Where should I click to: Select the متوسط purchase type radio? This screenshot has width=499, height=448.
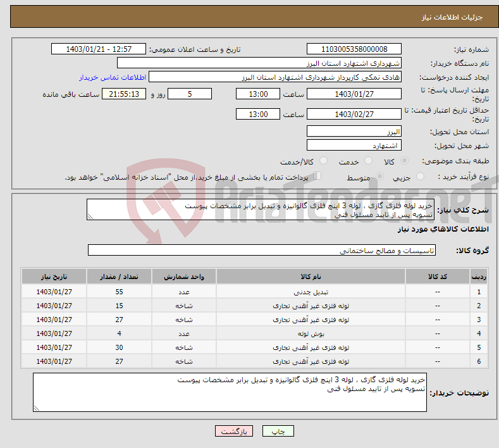pos(379,176)
